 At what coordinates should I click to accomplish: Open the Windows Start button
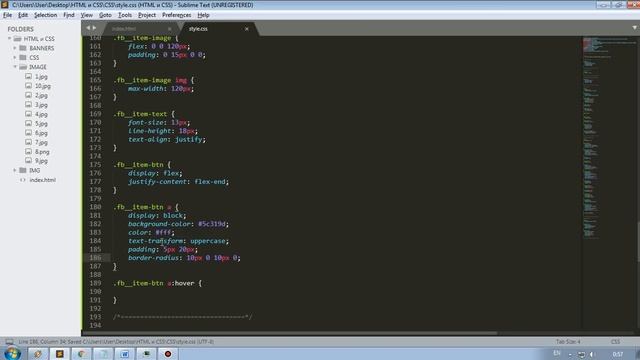(12, 353)
